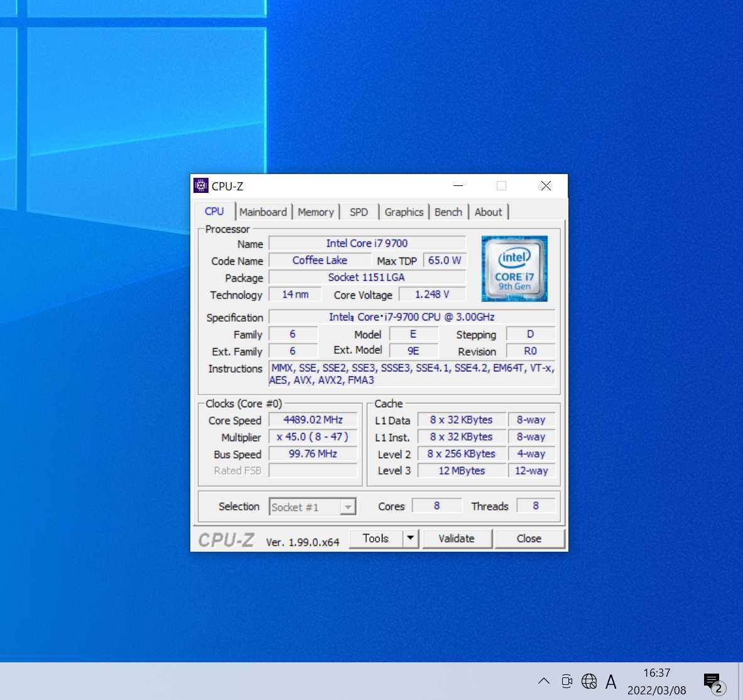Click the Ext. Model value '9E'
This screenshot has height=700, width=743.
click(x=413, y=351)
